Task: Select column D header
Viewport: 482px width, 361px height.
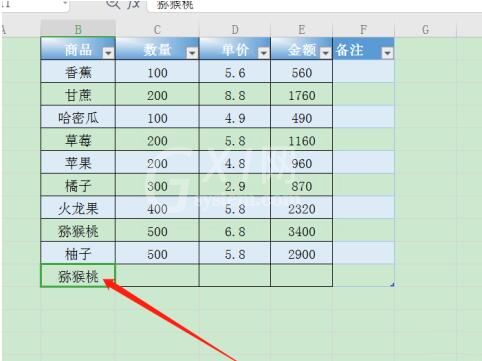Action: click(x=235, y=29)
